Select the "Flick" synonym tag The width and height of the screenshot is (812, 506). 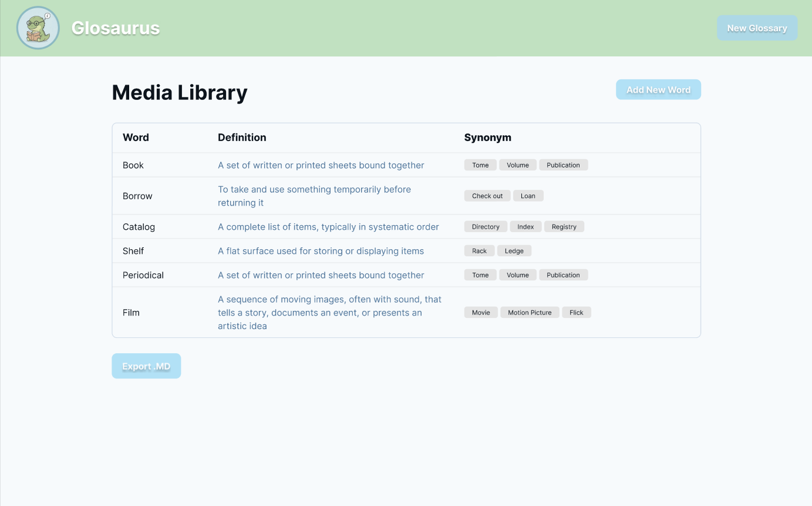(576, 313)
